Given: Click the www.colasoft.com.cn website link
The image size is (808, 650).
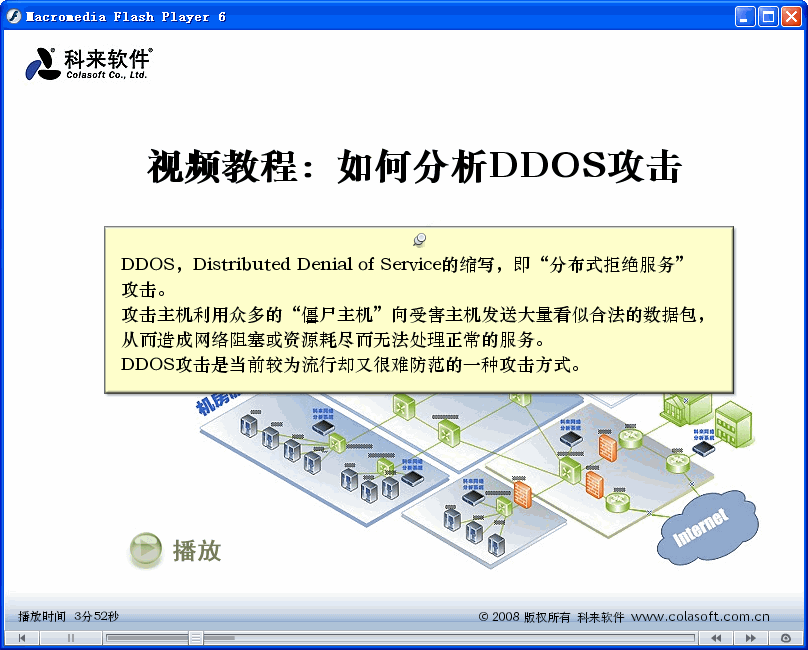Looking at the screenshot, I should (700, 617).
